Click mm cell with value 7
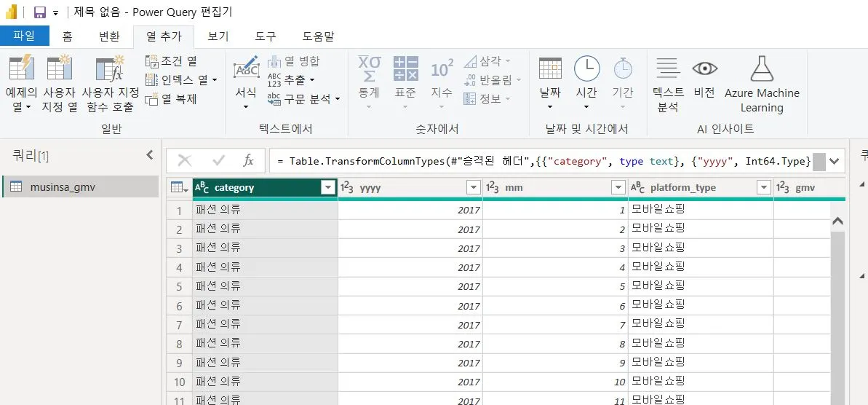This screenshot has height=405, width=868. point(555,325)
